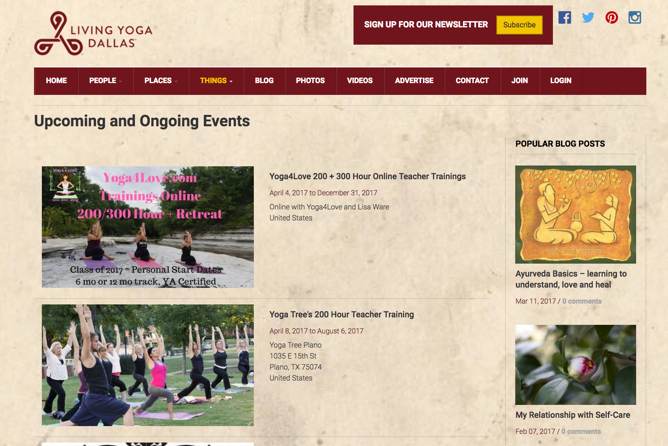668x446 pixels.
Task: Expand the Things menu dropdown
Action: [216, 81]
